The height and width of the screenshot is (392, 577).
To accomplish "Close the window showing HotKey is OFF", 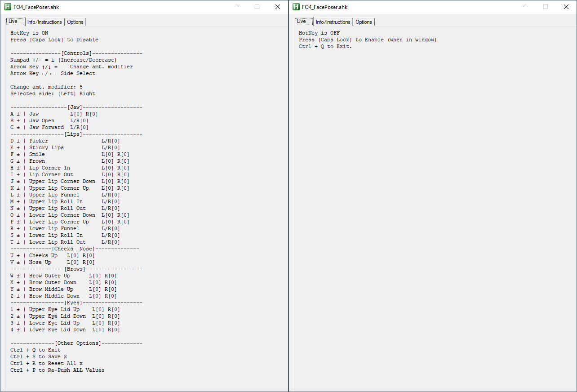I will [x=566, y=7].
